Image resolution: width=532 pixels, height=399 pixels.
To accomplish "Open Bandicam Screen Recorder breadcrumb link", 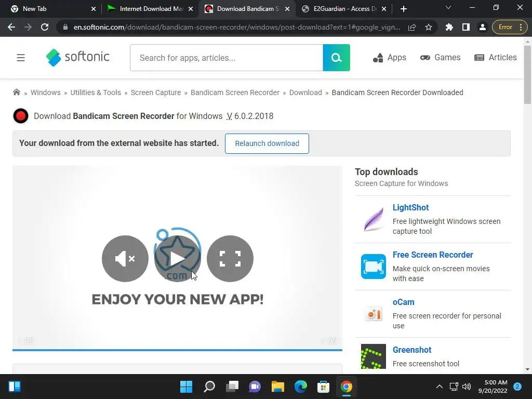I will click(235, 92).
